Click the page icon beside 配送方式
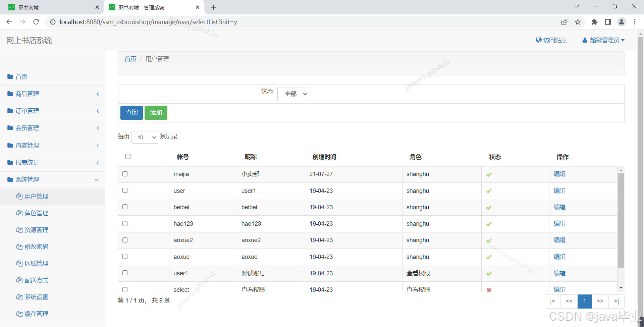 [x=19, y=280]
